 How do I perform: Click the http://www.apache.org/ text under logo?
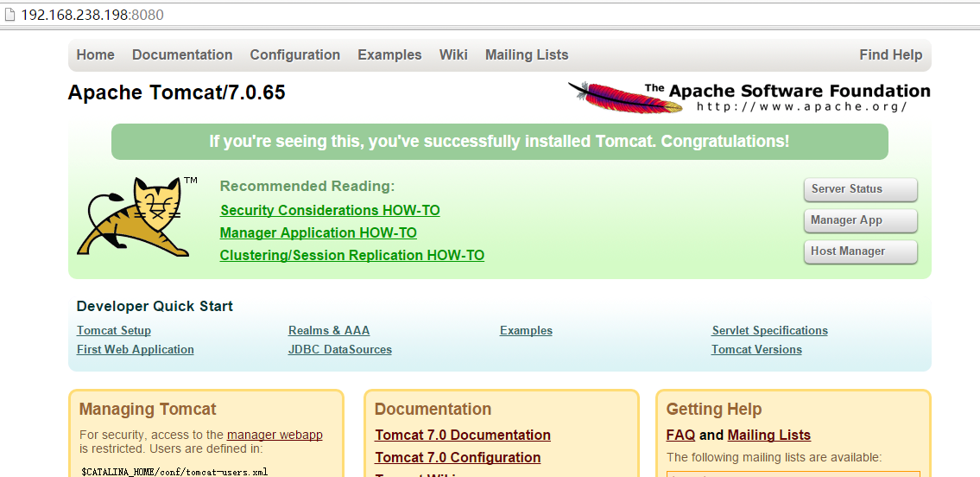[802, 107]
